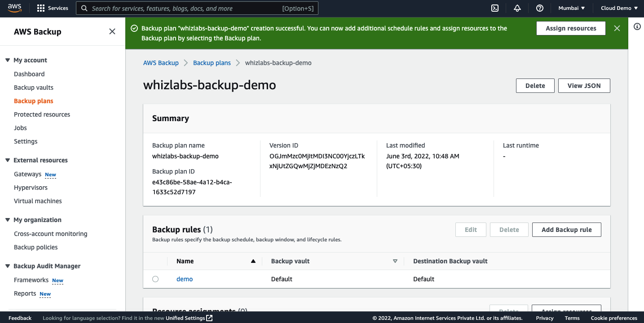Click the Edit backup rule button
The image size is (644, 323).
(x=471, y=230)
